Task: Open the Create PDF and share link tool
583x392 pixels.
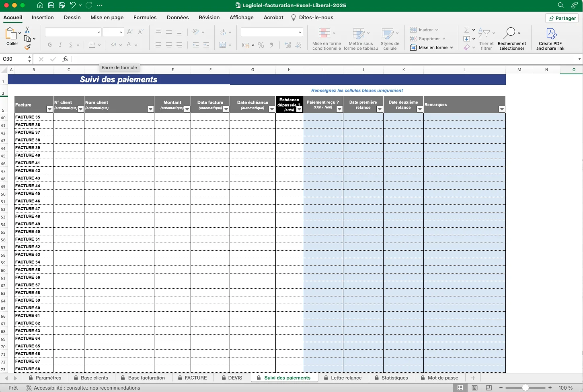Action: [550, 39]
